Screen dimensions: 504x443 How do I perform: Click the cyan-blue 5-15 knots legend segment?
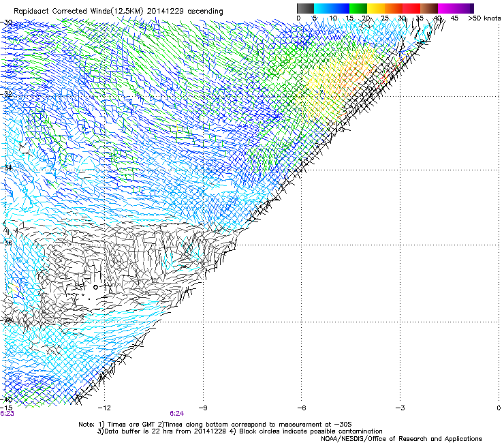(332, 8)
